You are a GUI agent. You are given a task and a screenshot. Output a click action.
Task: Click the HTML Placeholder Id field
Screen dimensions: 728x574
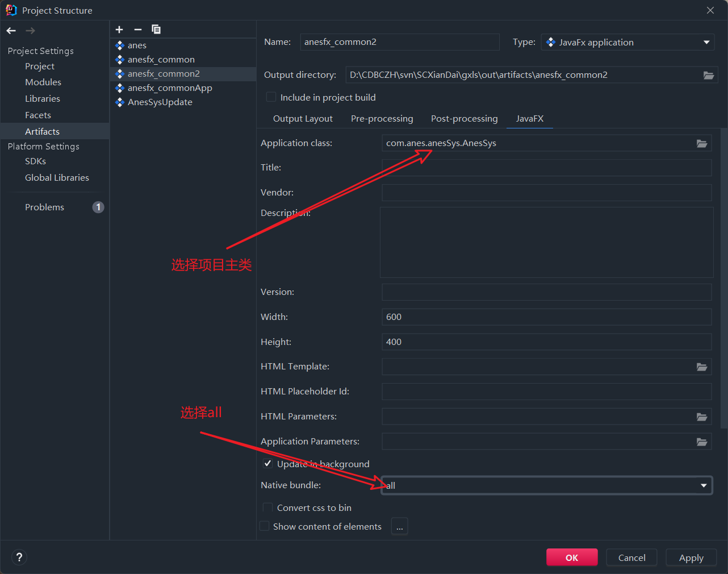tap(546, 392)
